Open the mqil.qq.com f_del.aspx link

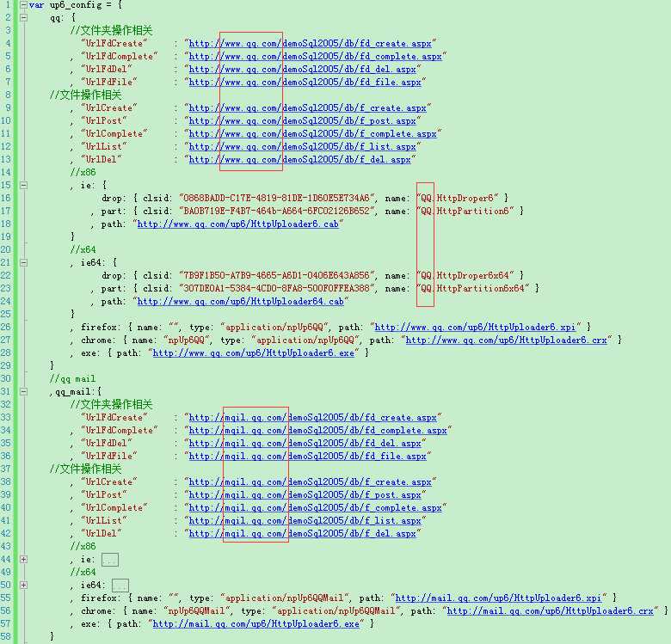coord(303,533)
